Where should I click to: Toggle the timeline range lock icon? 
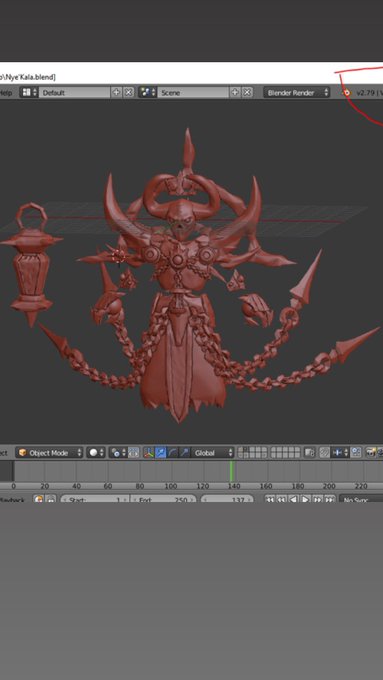click(51, 499)
